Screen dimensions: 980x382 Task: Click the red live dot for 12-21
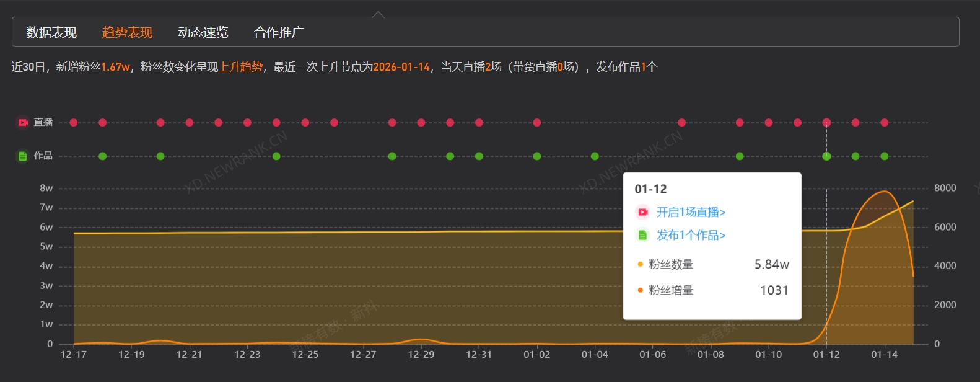pos(190,123)
